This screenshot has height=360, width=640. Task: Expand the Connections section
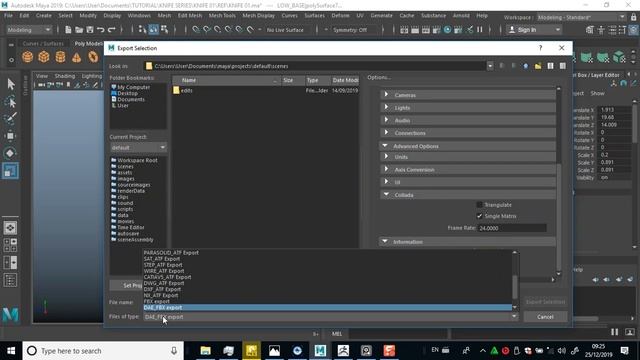(468, 133)
